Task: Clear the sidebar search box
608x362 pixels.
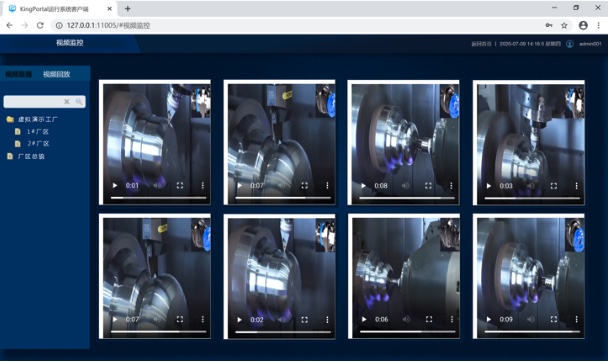Action: (67, 102)
